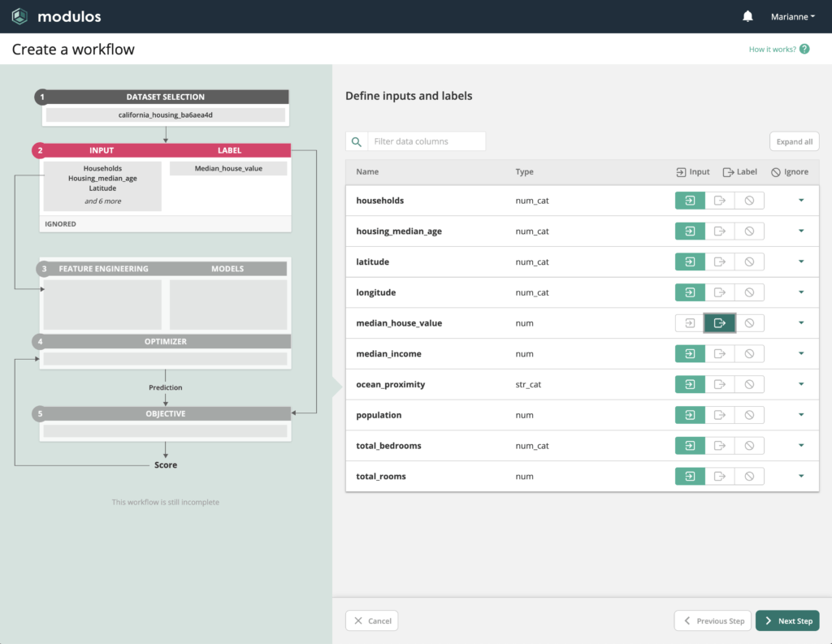
Task: Click 'and 6 more' inputs text
Action: click(x=103, y=201)
